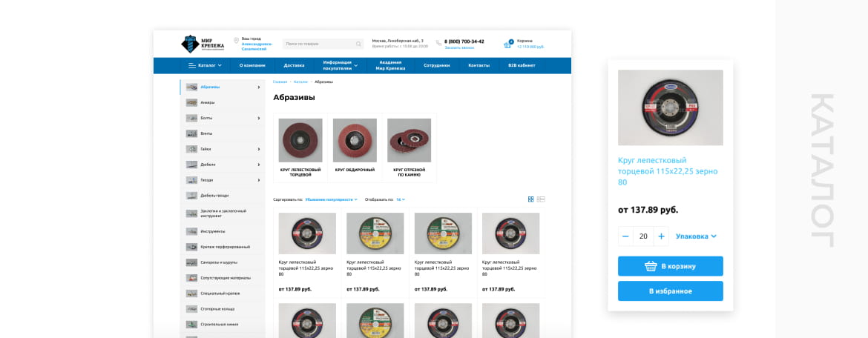Viewport: 868px width, 338px height.
Task: Click the hamburger icon beside Каталог
Action: pyautogui.click(x=192, y=65)
